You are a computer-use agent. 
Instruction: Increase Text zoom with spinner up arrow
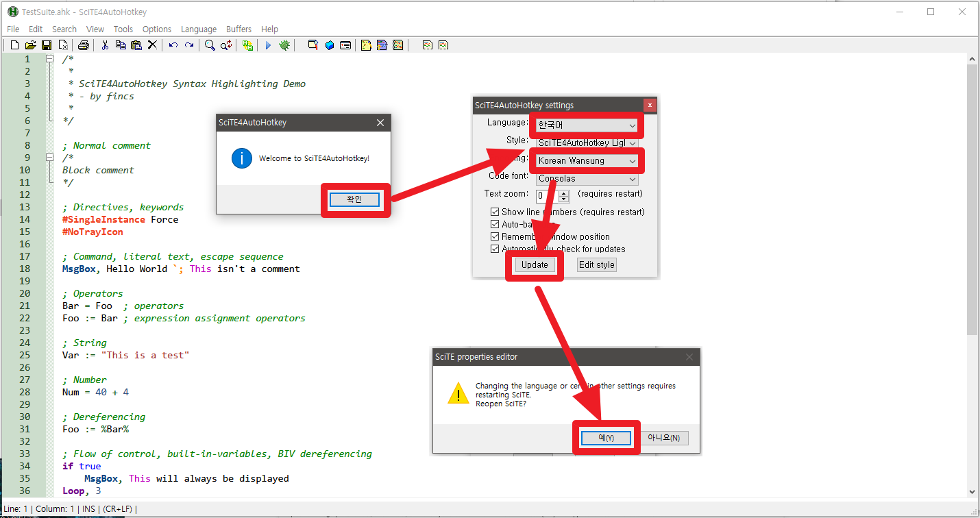tap(564, 193)
